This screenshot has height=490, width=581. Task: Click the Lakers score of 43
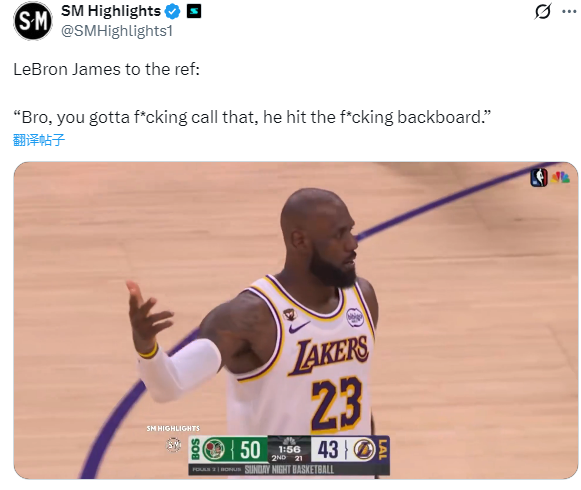click(328, 450)
